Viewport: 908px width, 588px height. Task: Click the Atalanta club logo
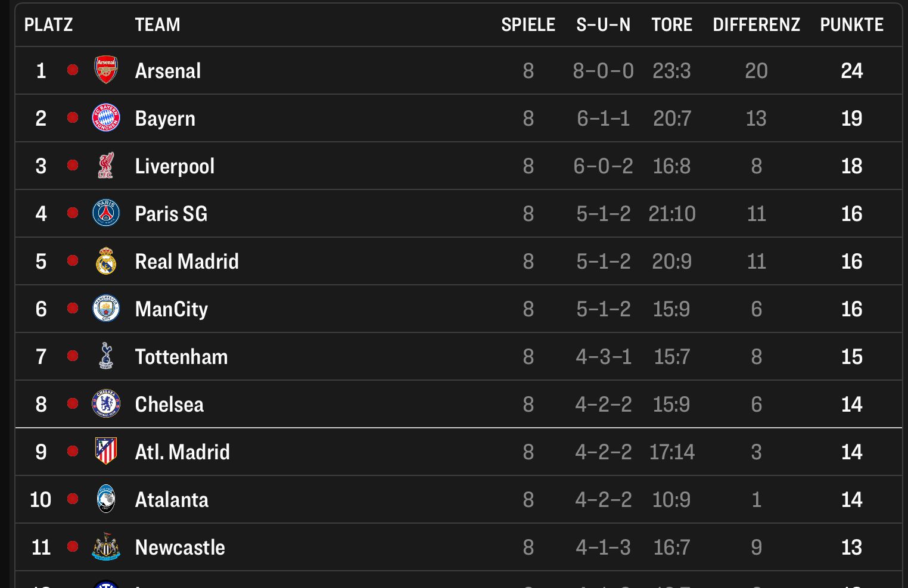coord(106,499)
